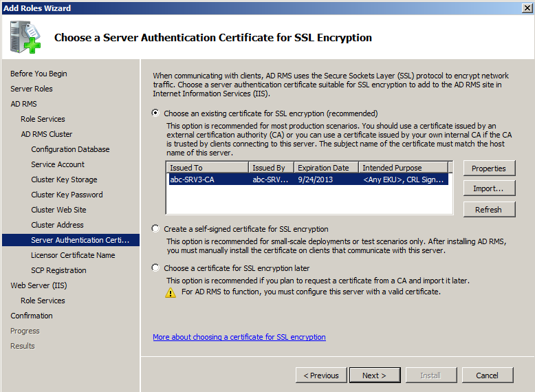Go back with the Previous button
Image resolution: width=535 pixels, height=392 pixels.
pyautogui.click(x=321, y=375)
